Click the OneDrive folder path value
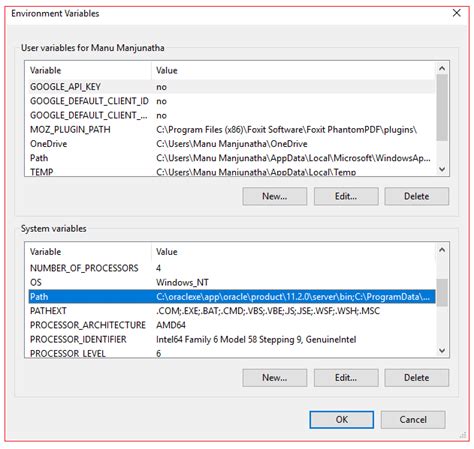 click(232, 144)
